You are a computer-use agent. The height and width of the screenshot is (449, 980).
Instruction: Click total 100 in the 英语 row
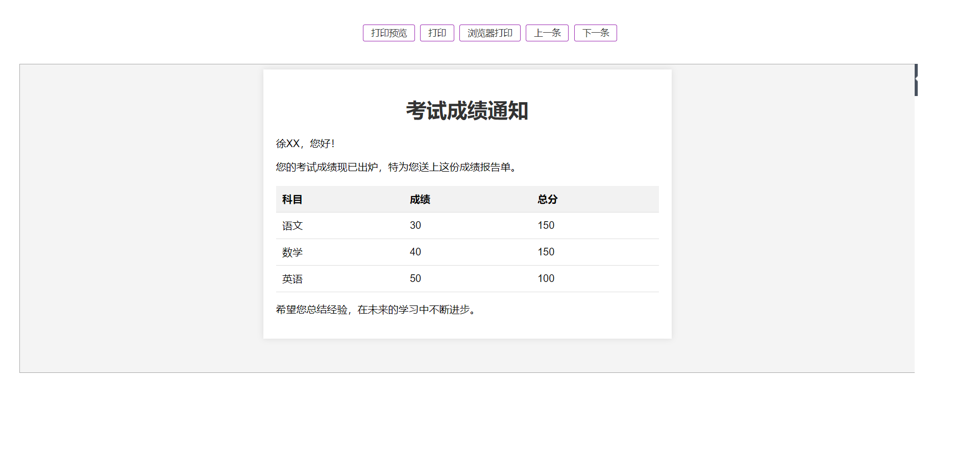coord(546,278)
